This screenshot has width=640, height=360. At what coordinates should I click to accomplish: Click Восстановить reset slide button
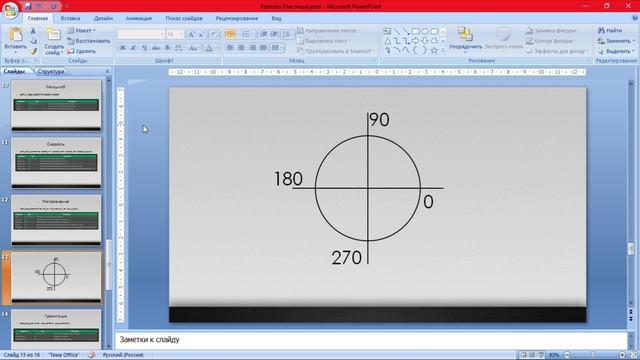[89, 41]
